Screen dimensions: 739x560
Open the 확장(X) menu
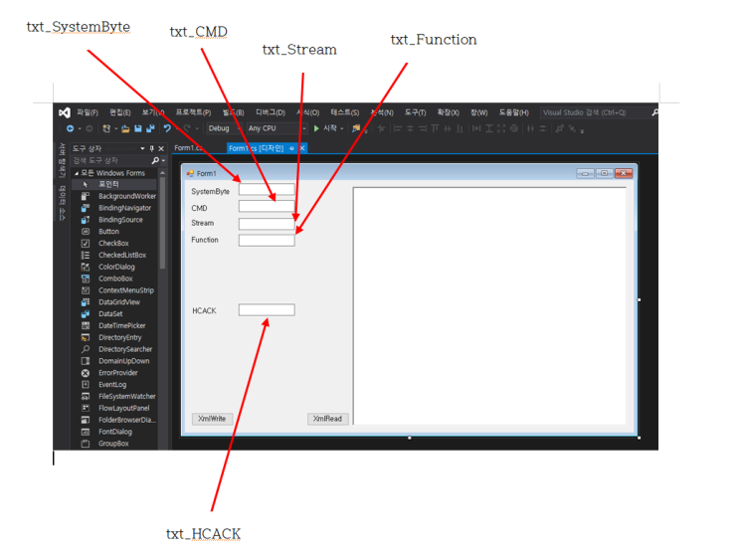tap(448, 112)
